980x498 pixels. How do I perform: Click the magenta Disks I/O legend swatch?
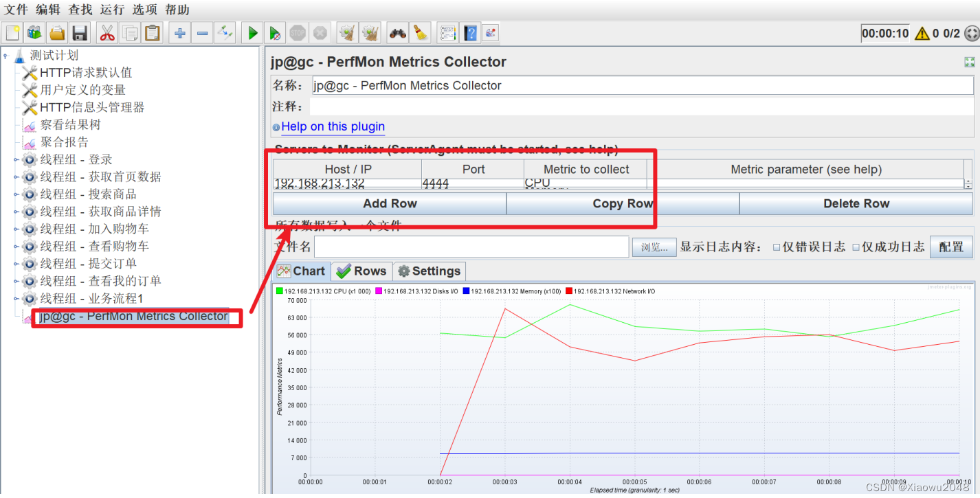379,291
